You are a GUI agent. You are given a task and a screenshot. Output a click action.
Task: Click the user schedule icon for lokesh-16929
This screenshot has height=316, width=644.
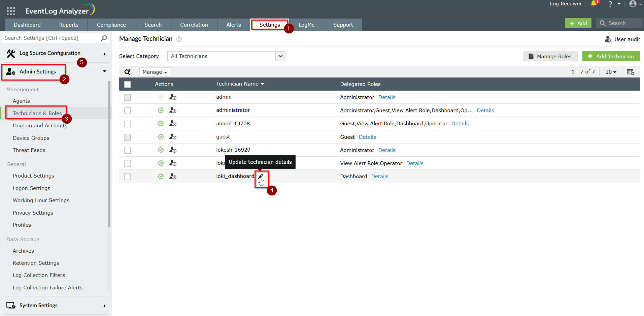pos(173,150)
